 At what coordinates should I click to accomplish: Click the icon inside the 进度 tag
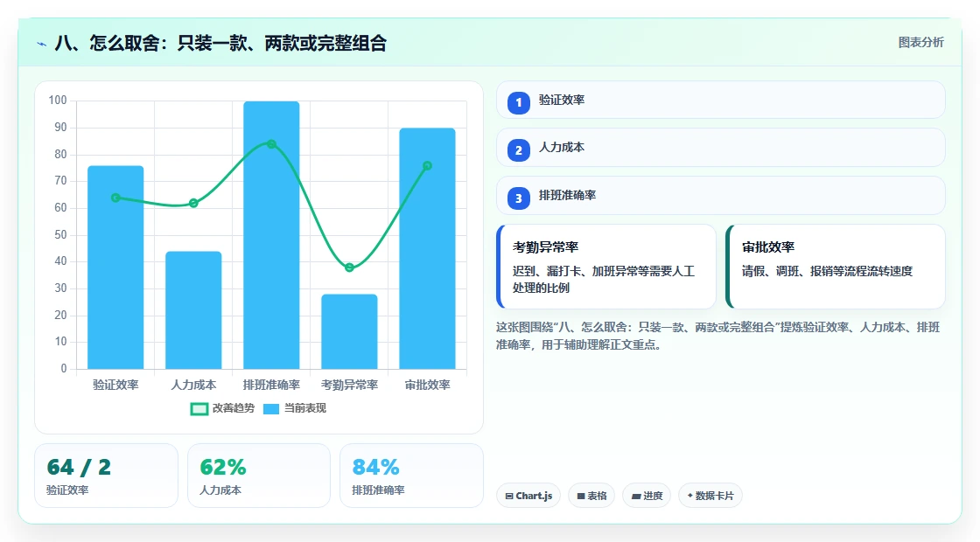(x=636, y=496)
